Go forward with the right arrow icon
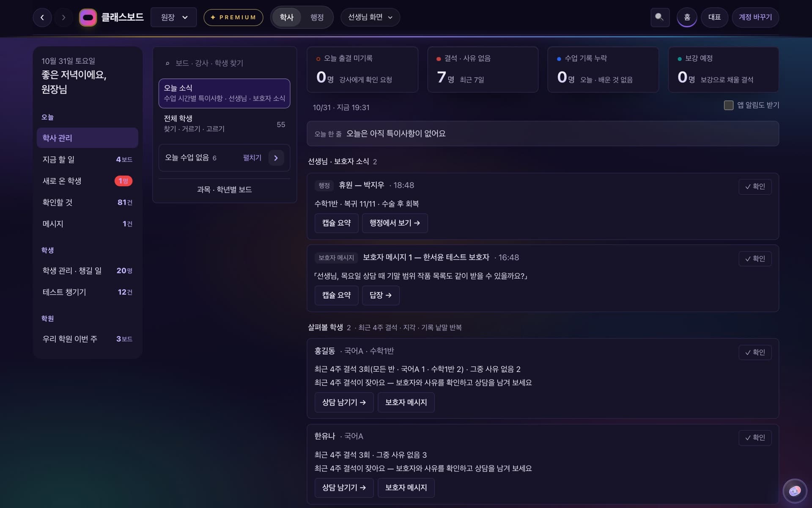The image size is (812, 508). pyautogui.click(x=64, y=17)
